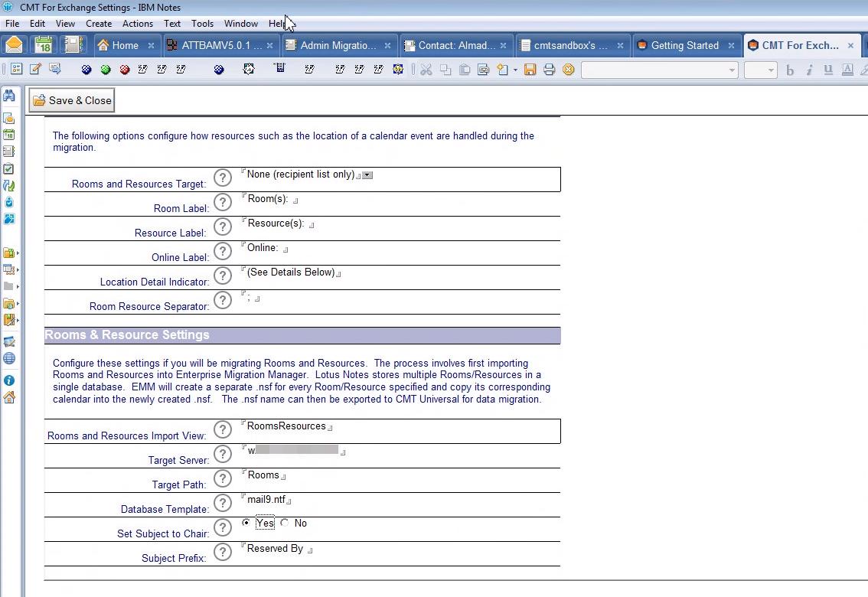Toggle italic text formatting
The width and height of the screenshot is (868, 597).
coord(809,70)
